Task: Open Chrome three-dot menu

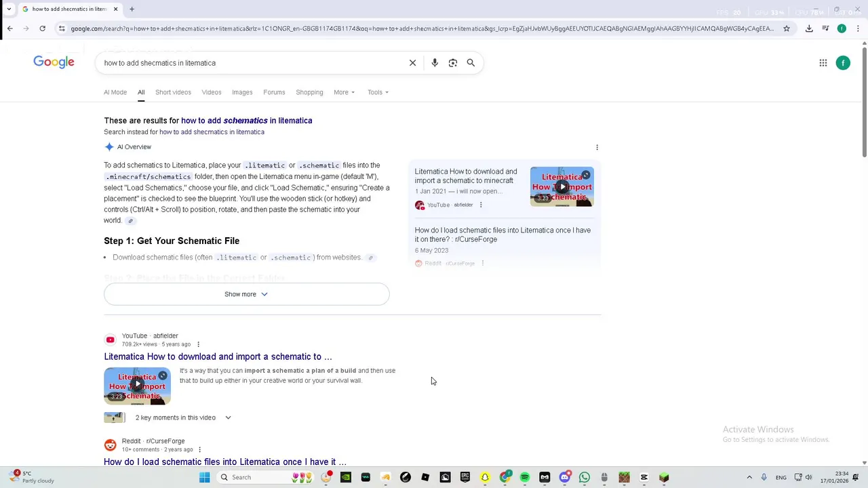Action: [x=858, y=28]
